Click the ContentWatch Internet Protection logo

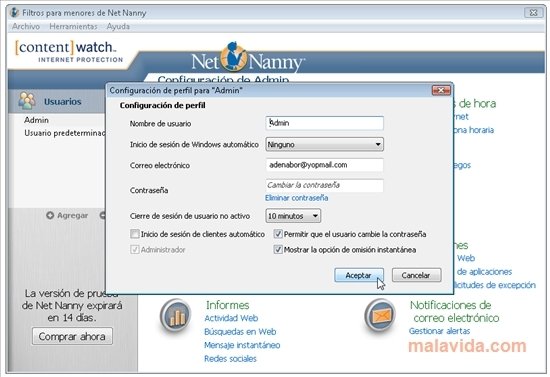[68, 51]
